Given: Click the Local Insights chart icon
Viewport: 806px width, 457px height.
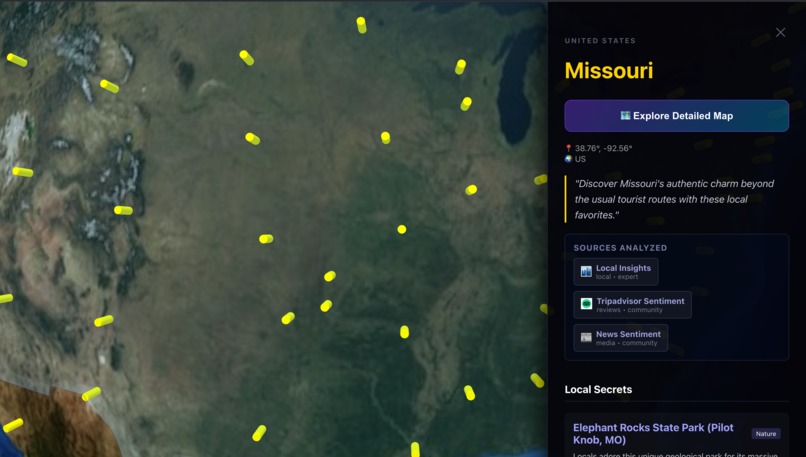Looking at the screenshot, I should click(x=586, y=271).
